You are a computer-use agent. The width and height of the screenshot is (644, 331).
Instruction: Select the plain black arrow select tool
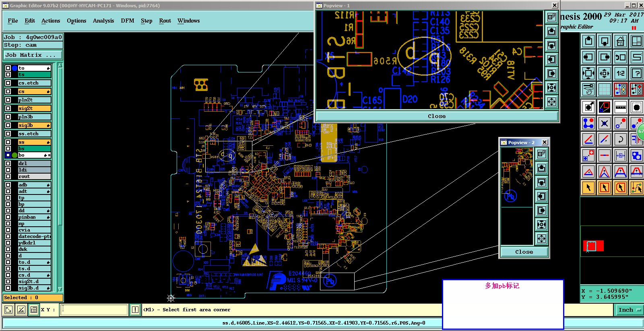tap(588, 188)
